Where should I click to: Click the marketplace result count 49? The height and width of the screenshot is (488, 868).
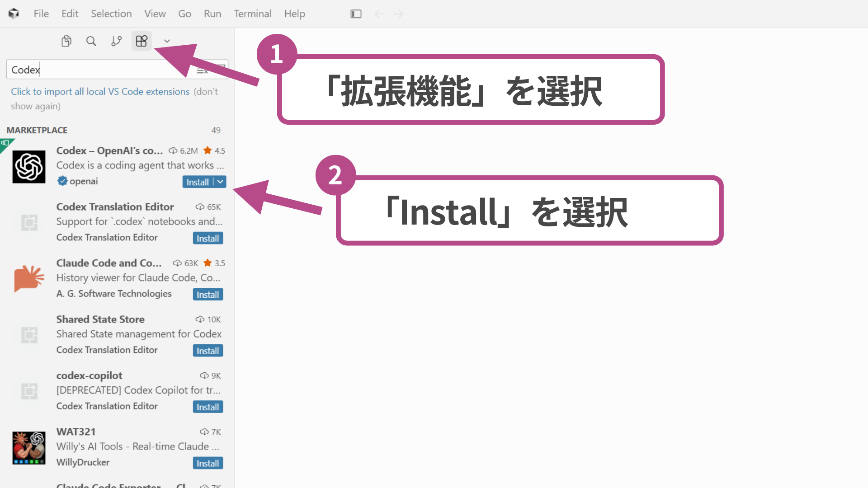click(x=216, y=130)
